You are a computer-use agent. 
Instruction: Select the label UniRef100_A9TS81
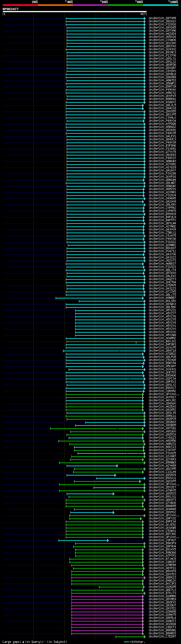tap(162, 428)
